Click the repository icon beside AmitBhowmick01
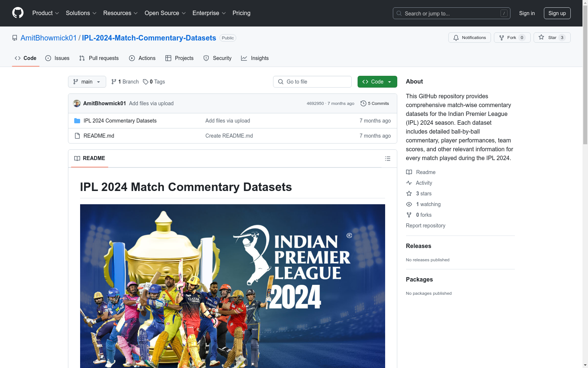 [x=15, y=38]
